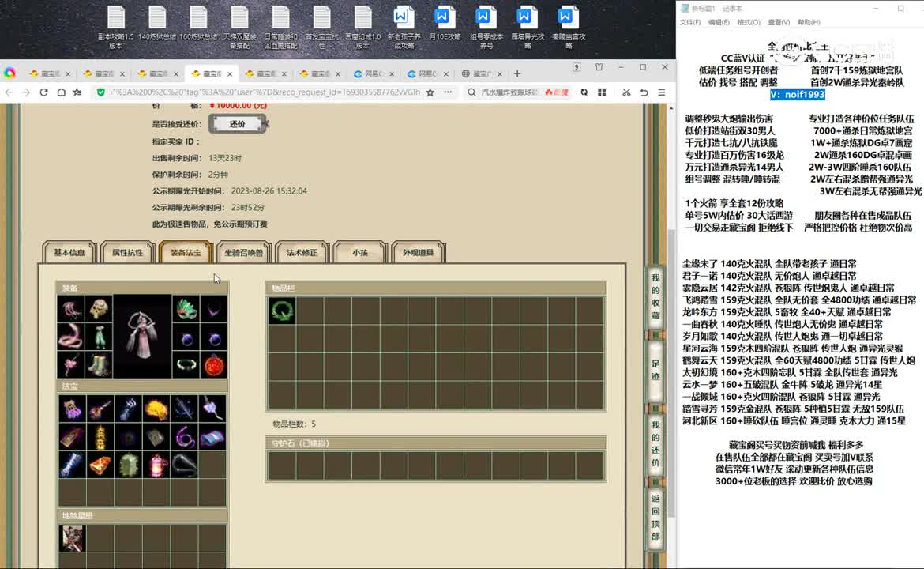
Task: Click the jade bracelet equipment icon
Action: 186,364
